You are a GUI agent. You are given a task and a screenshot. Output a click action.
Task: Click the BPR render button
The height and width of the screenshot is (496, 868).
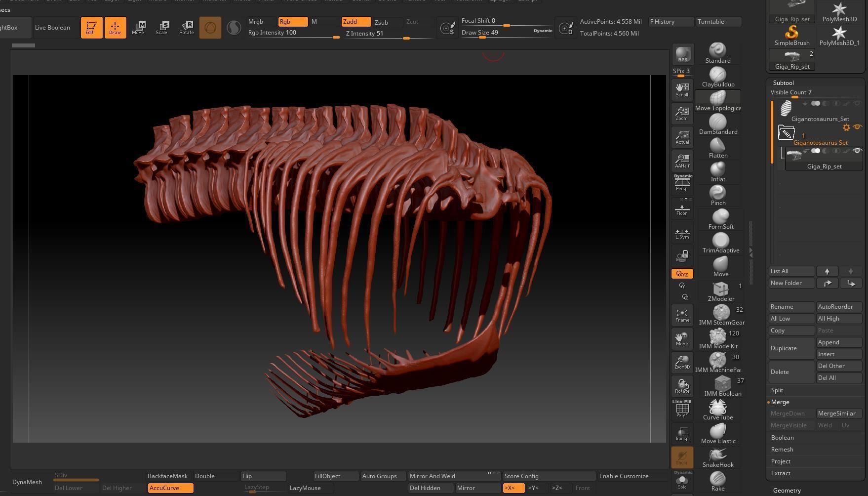tap(682, 54)
